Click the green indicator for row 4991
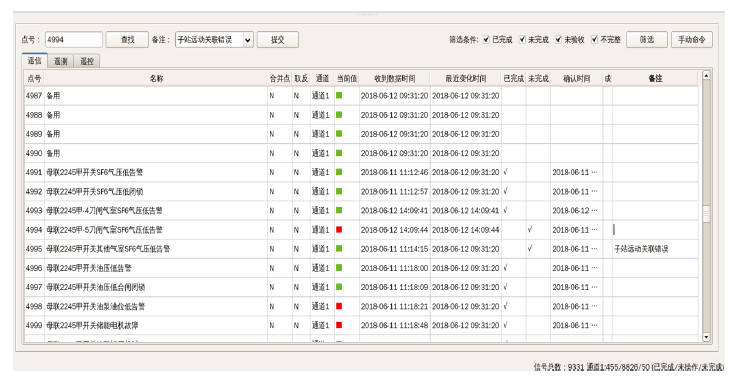 [339, 172]
